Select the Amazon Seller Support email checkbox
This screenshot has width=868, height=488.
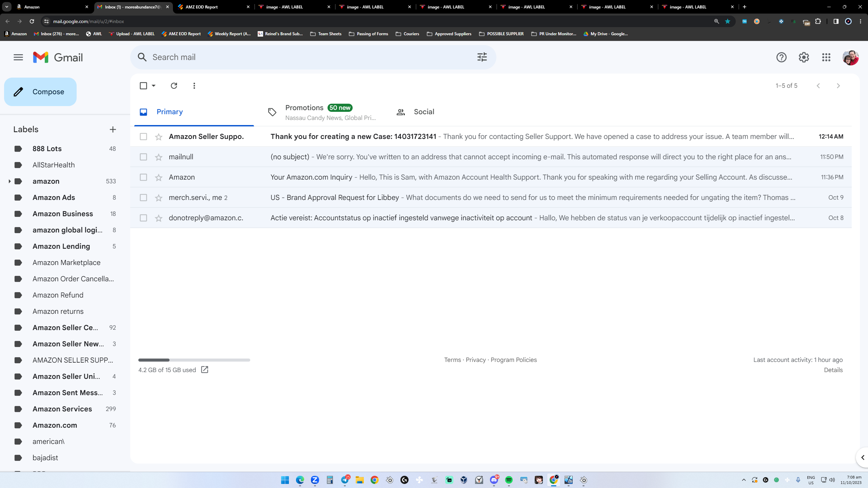(143, 137)
